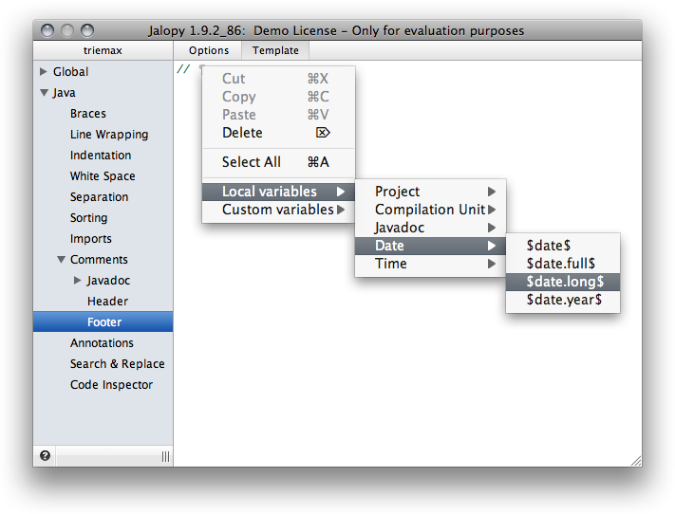
Task: Select Separation in the tree
Action: [99, 197]
